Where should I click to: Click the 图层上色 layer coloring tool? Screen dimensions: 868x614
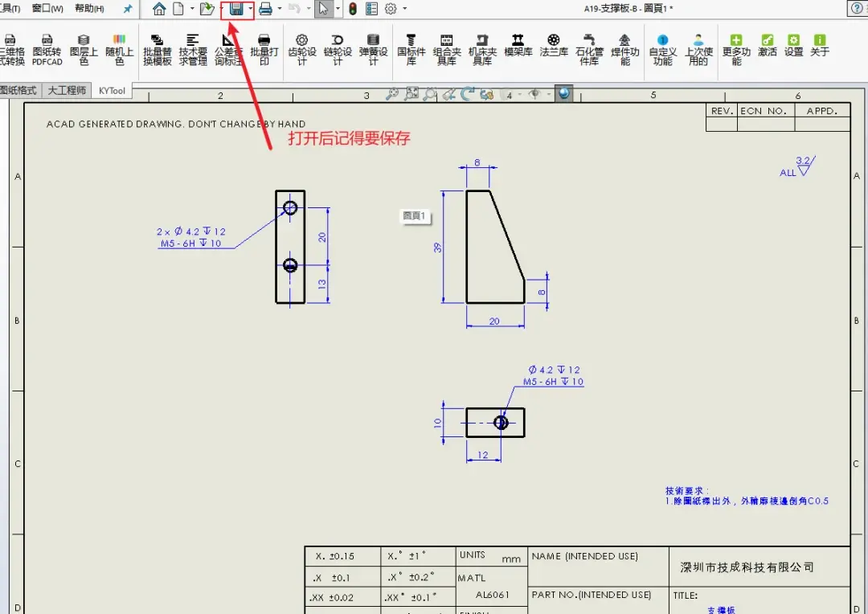coord(84,50)
